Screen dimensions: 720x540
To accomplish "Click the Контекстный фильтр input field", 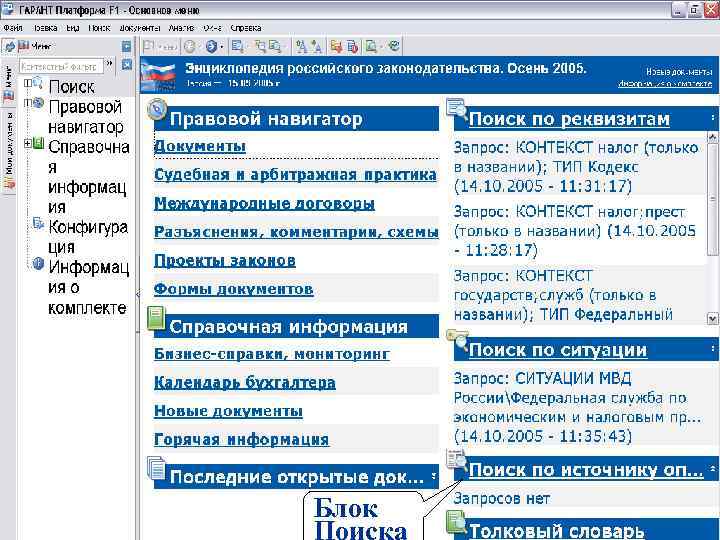I will [x=62, y=66].
